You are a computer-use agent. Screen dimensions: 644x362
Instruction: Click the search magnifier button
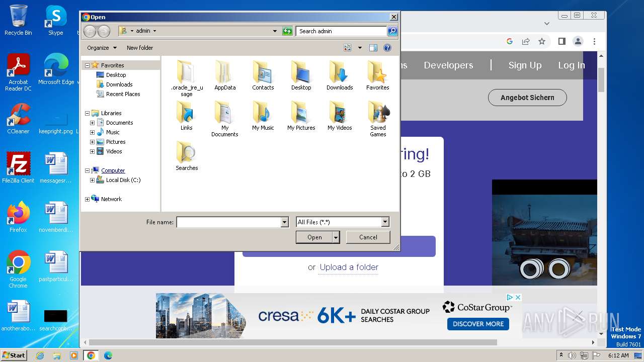(x=392, y=31)
